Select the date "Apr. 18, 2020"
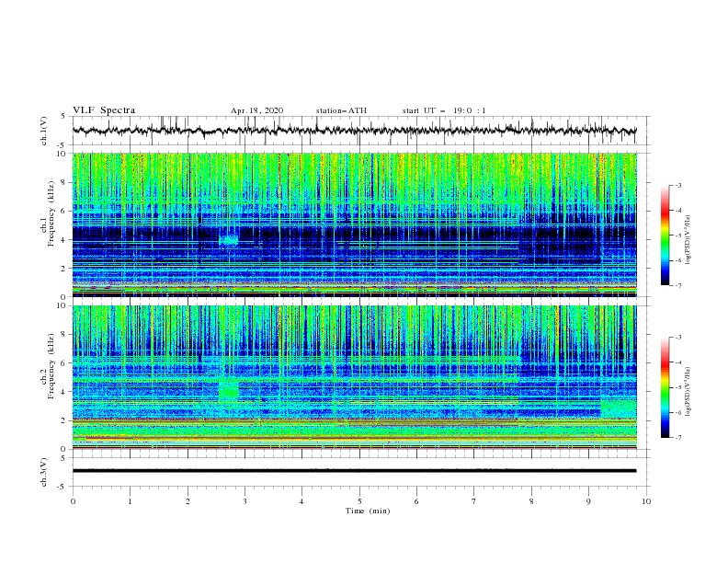Screen dimensions: 728x563 [x=256, y=110]
